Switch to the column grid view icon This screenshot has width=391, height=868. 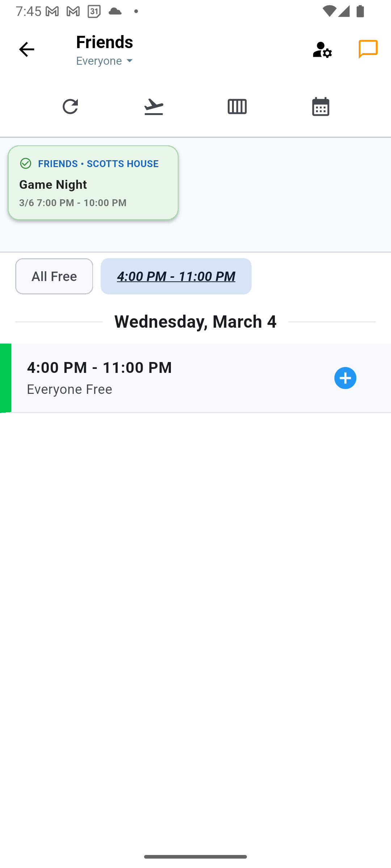(x=237, y=107)
